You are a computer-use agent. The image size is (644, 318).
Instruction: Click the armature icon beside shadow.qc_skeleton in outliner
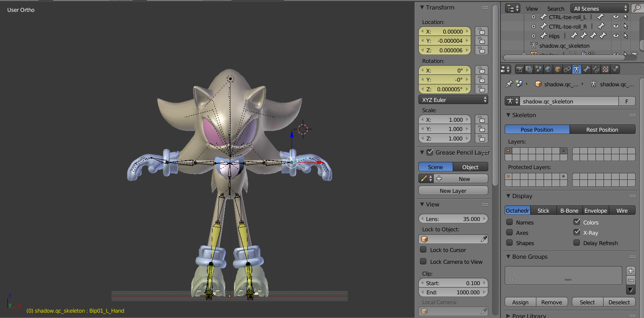(534, 45)
